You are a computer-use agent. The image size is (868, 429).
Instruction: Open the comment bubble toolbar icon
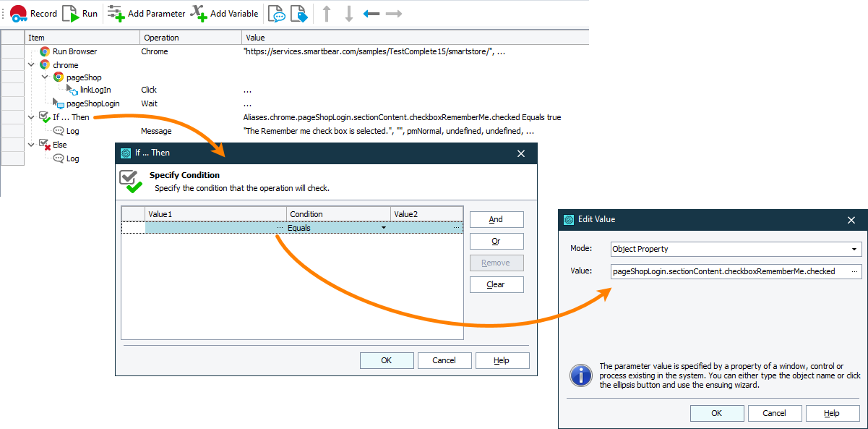(276, 13)
